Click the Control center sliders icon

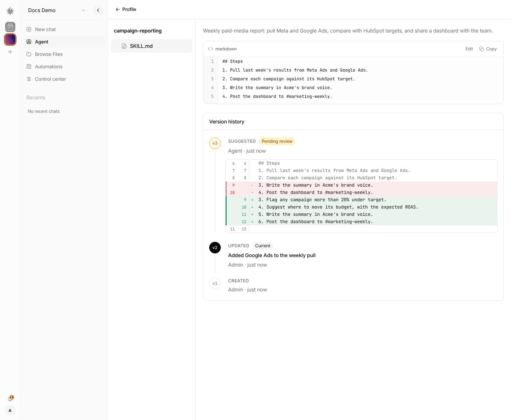[x=29, y=79]
